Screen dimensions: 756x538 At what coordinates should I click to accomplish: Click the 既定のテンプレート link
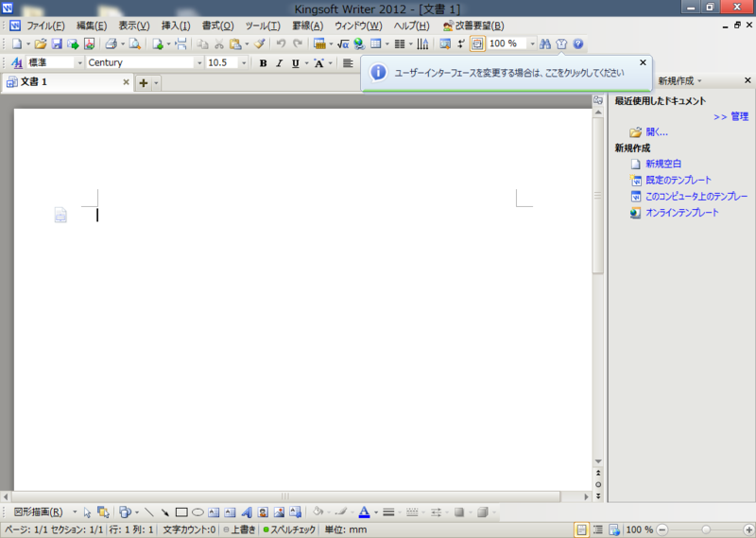(x=679, y=180)
